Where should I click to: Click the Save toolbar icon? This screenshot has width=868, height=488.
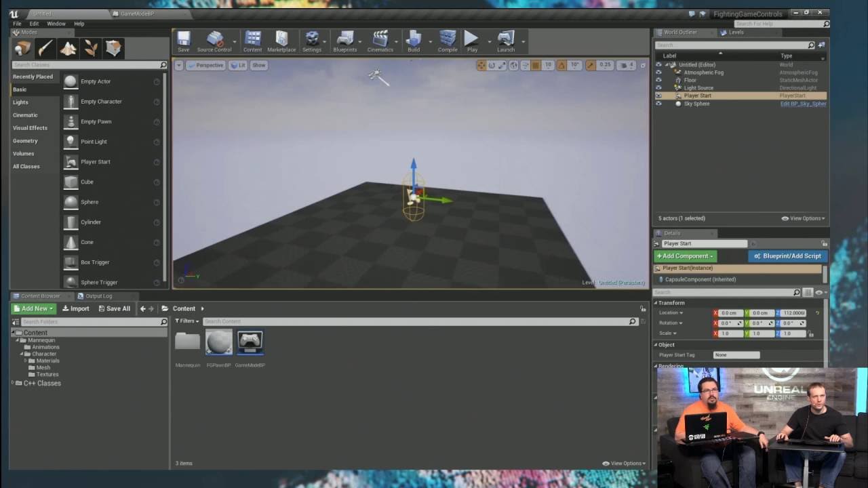point(183,41)
